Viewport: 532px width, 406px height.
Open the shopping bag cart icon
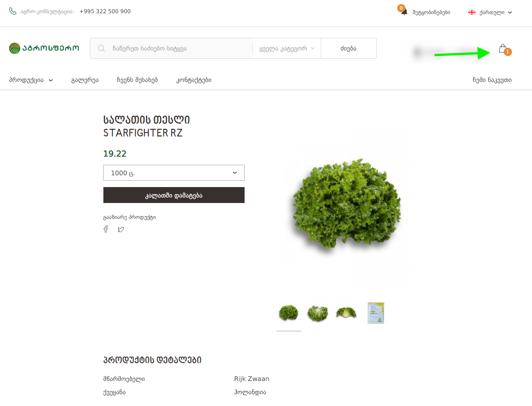tap(503, 49)
